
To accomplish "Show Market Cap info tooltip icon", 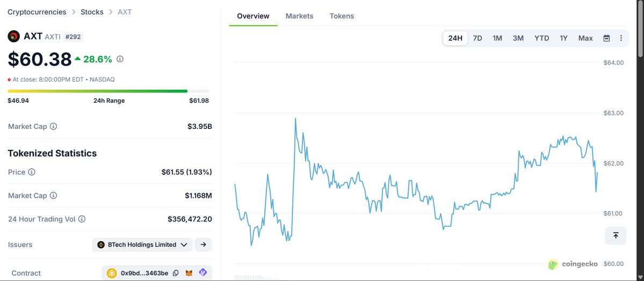I will [x=53, y=127].
